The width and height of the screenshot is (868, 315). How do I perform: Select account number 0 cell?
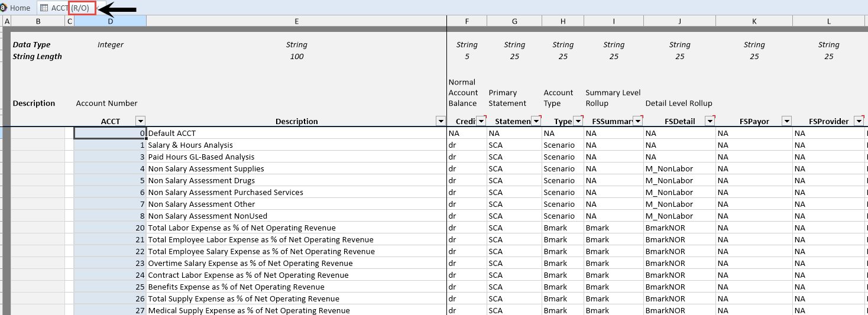coord(111,133)
